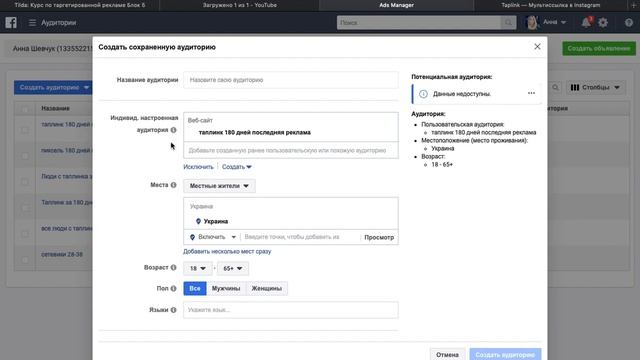Click the Название column header
The height and width of the screenshot is (360, 640).
(x=55, y=108)
